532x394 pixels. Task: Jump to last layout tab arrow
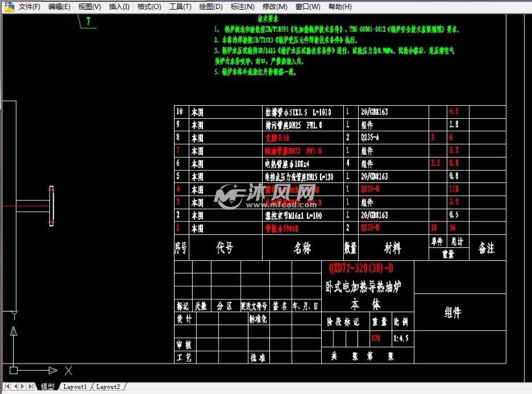click(x=31, y=386)
